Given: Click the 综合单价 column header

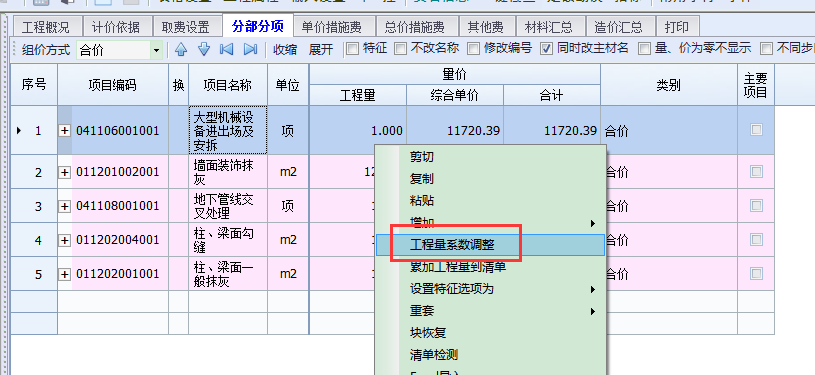Looking at the screenshot, I should [454, 95].
